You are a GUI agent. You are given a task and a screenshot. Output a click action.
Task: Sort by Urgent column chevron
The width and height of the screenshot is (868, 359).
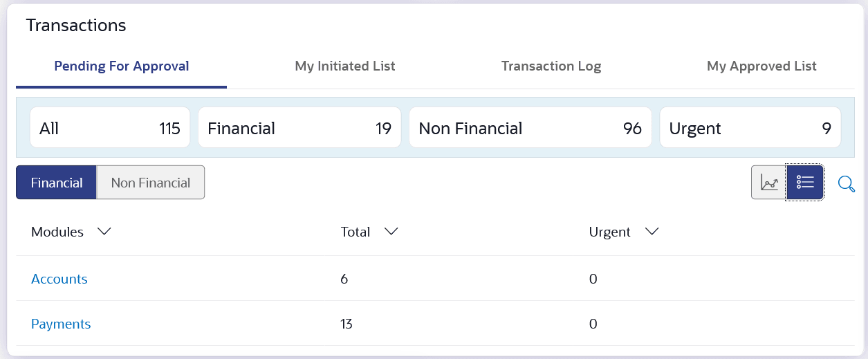[651, 232]
